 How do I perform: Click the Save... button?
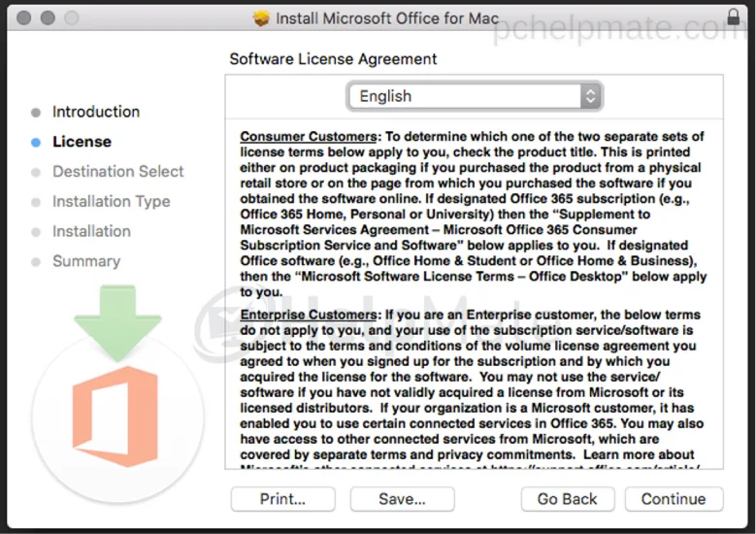pyautogui.click(x=402, y=499)
